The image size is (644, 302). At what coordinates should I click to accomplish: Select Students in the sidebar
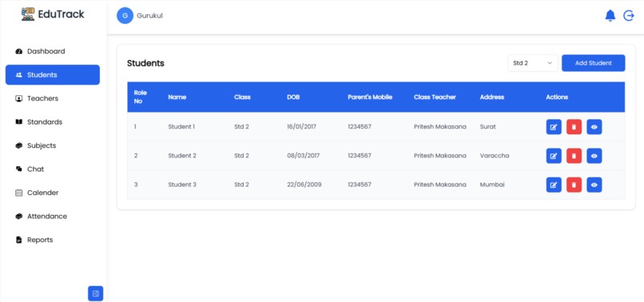[x=53, y=75]
